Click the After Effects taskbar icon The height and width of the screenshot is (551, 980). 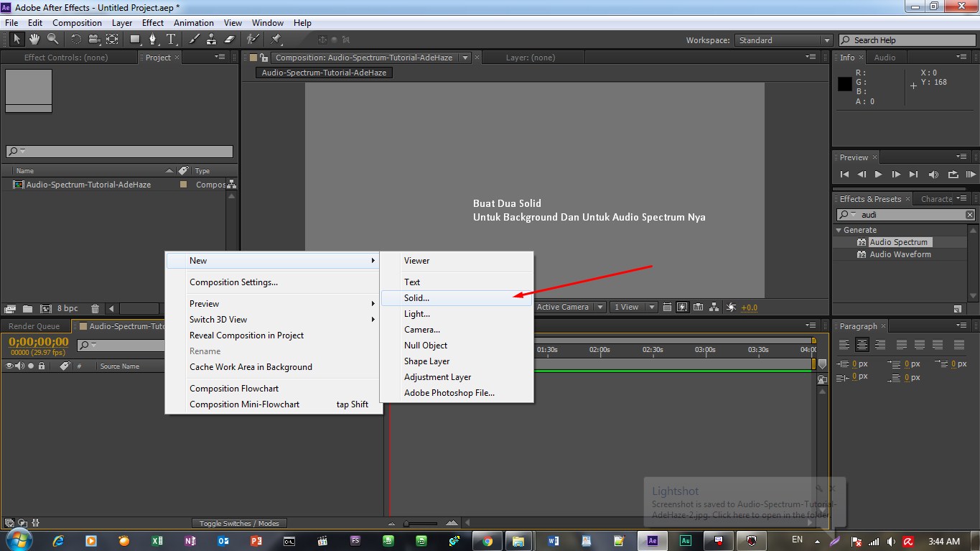[653, 541]
